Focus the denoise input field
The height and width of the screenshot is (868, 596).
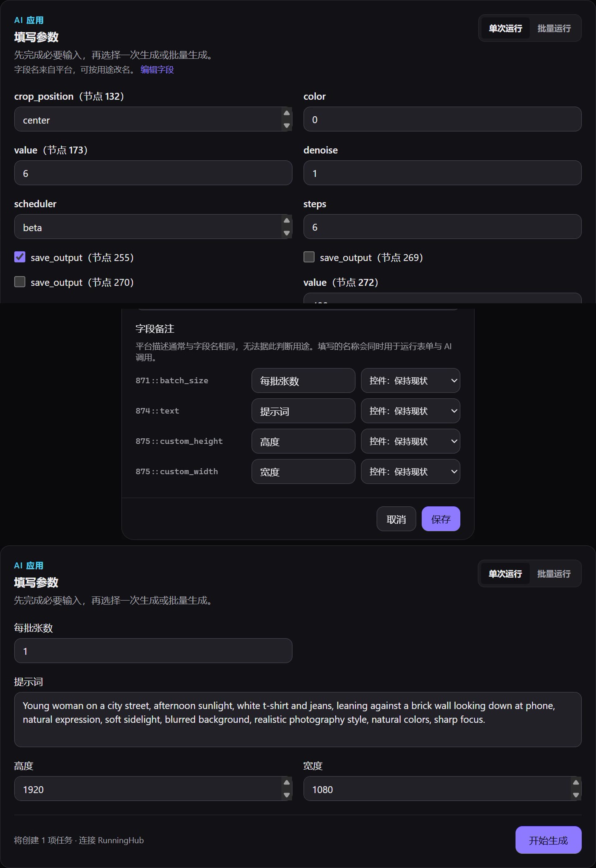click(x=442, y=173)
